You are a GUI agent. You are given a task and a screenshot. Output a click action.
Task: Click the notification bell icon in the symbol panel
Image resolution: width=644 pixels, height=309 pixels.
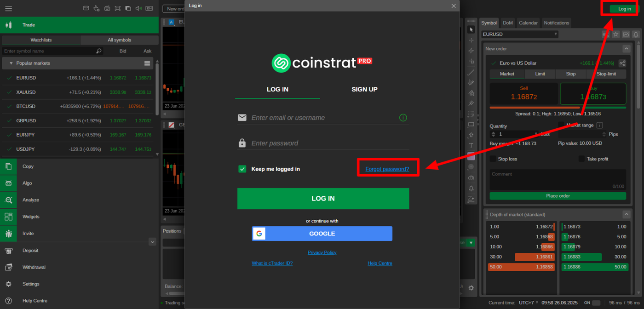point(636,34)
